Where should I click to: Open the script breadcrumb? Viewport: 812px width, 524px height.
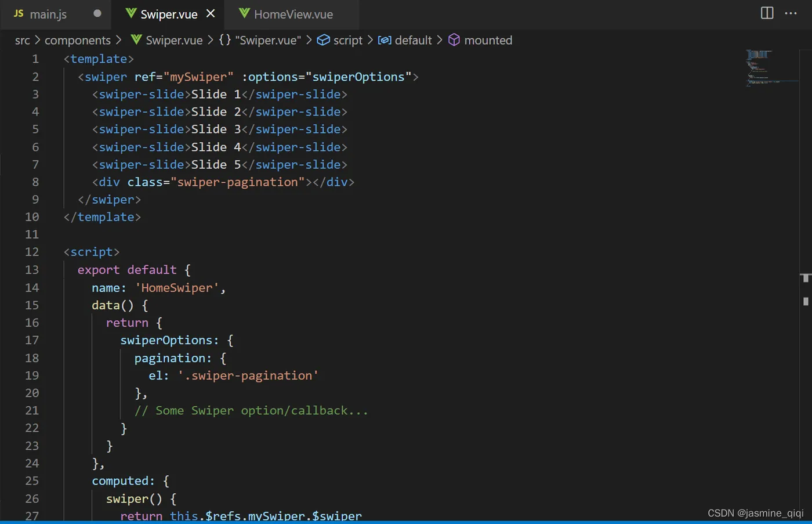[x=348, y=40]
